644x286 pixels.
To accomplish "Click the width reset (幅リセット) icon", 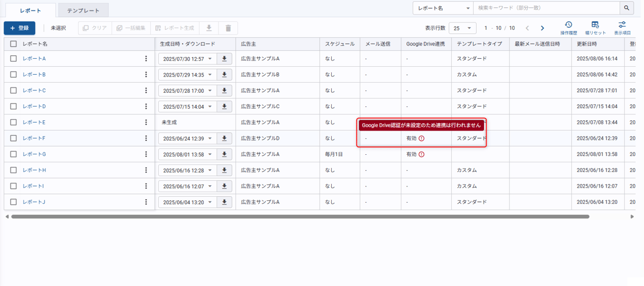I will coord(595,28).
